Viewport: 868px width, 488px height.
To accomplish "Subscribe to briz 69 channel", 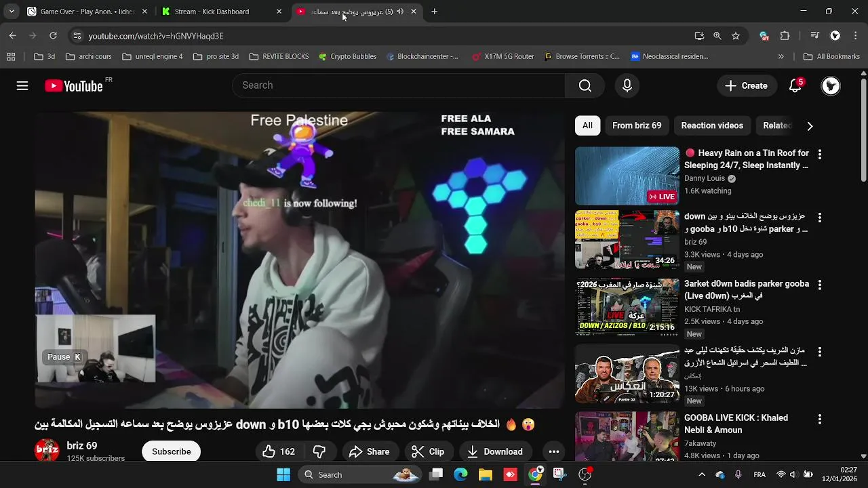I will pyautogui.click(x=172, y=451).
